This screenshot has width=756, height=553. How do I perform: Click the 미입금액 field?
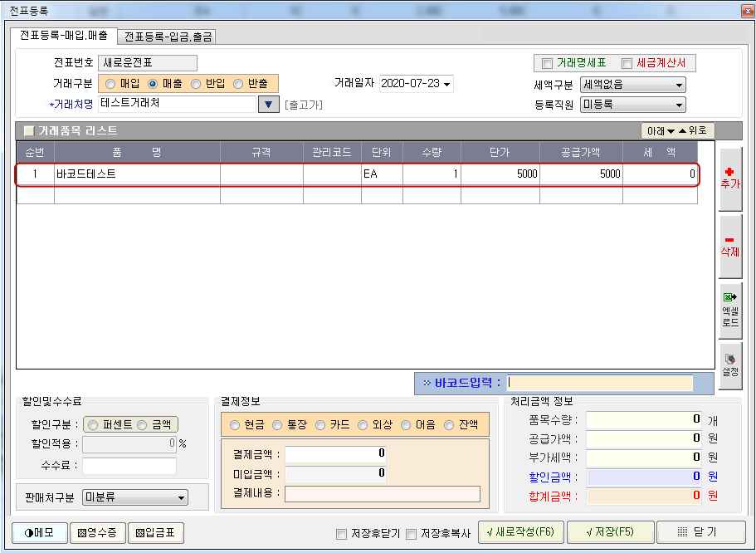point(335,473)
